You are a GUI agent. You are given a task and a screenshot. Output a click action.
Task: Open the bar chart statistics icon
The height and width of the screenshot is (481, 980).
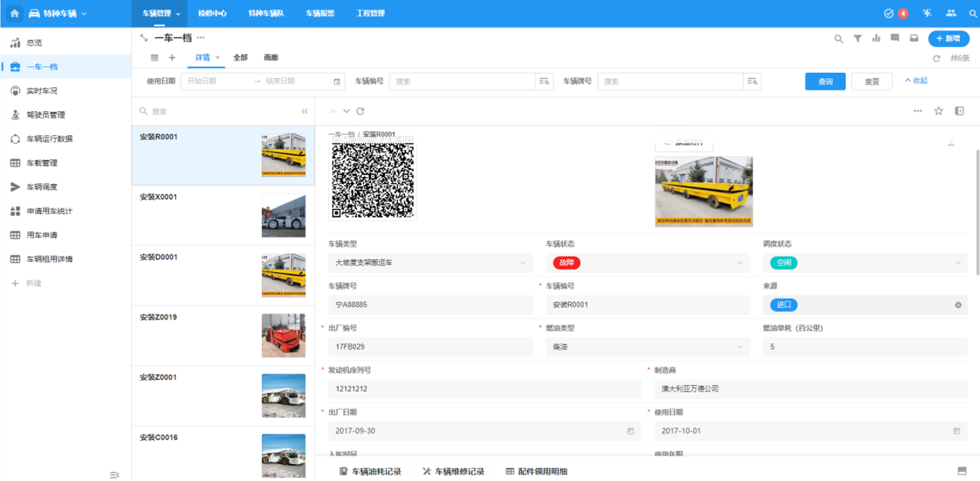pos(876,38)
